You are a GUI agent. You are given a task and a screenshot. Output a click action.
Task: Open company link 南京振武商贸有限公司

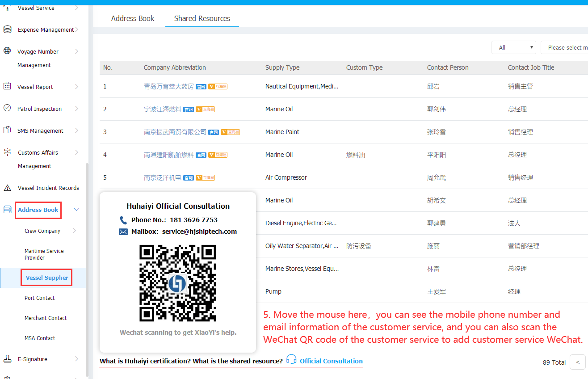175,132
